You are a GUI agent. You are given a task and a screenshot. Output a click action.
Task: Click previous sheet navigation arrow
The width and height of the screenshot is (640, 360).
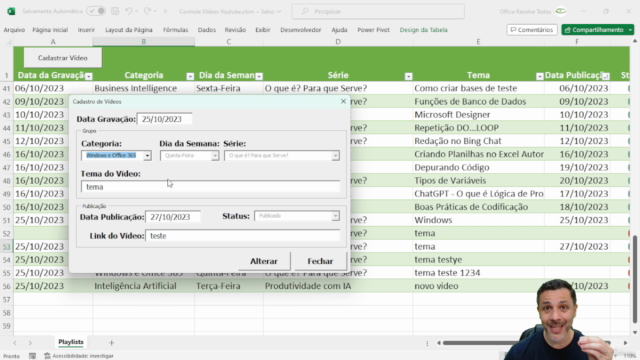click(15, 343)
